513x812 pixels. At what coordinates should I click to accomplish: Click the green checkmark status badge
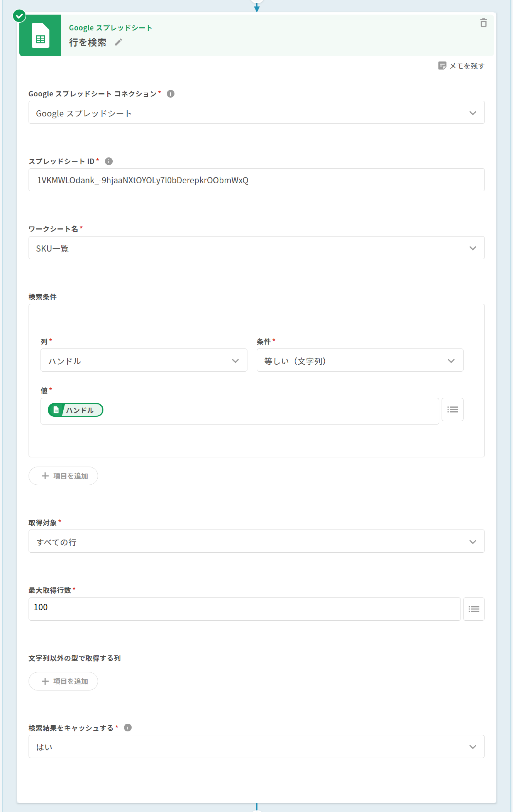[19, 15]
